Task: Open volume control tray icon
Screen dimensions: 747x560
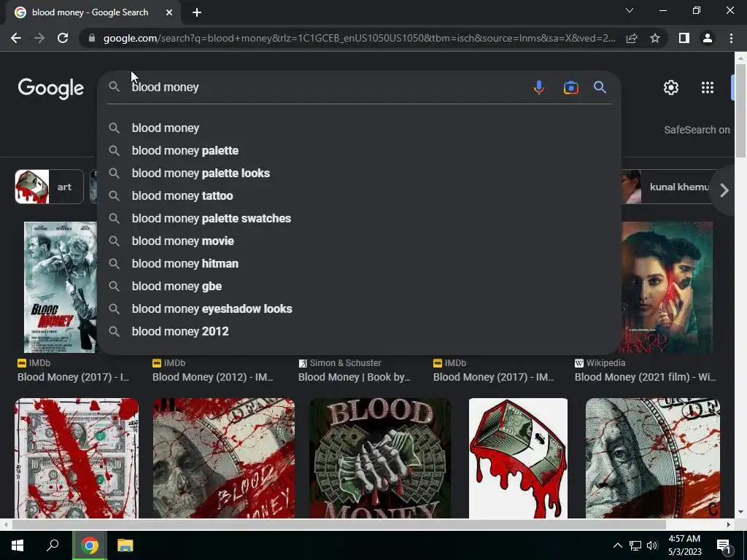Action: point(652,545)
